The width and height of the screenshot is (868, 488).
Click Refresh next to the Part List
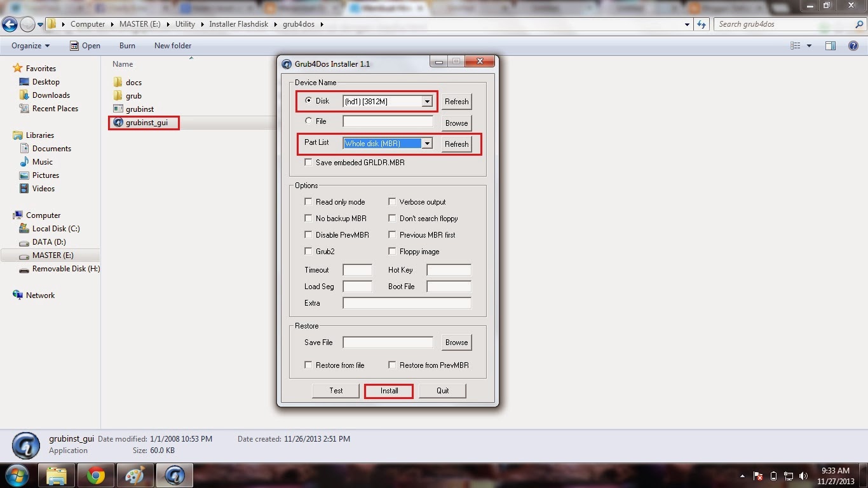point(456,144)
